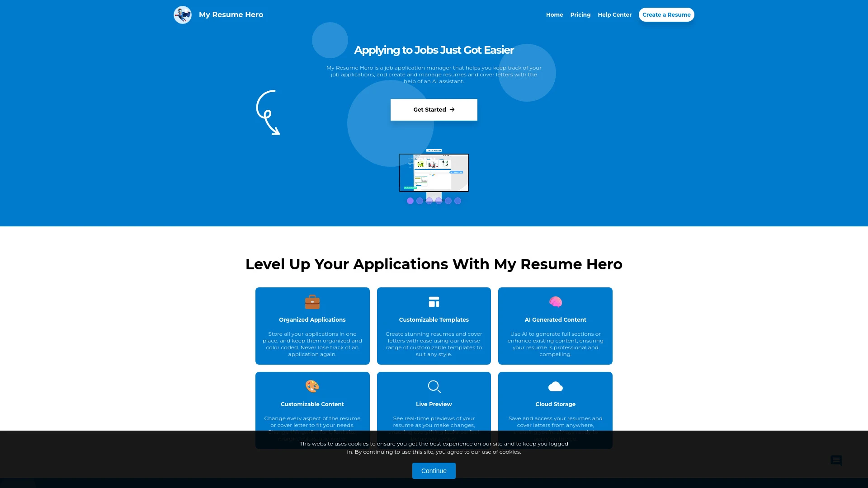Click the Get Started button
This screenshot has height=488, width=868.
click(x=434, y=109)
